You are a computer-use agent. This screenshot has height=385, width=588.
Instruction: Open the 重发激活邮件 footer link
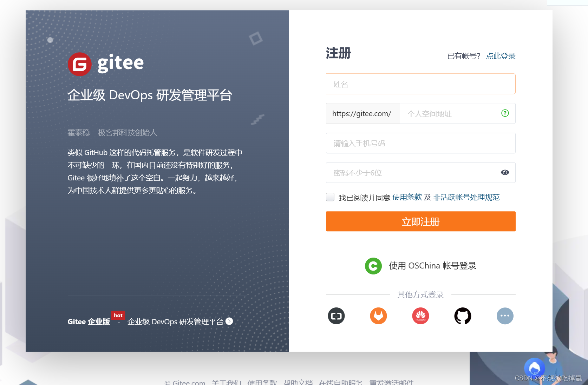(391, 382)
